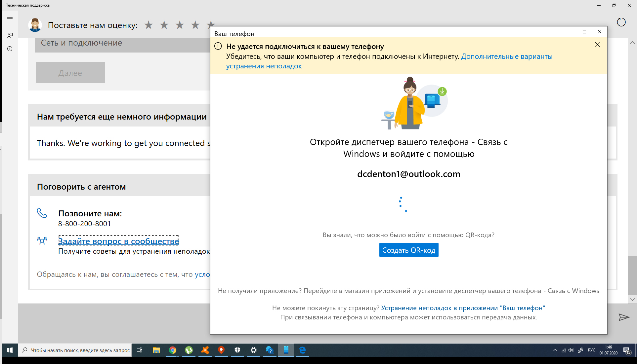Click the support agent avatar picture
The image size is (637, 364).
(x=35, y=25)
